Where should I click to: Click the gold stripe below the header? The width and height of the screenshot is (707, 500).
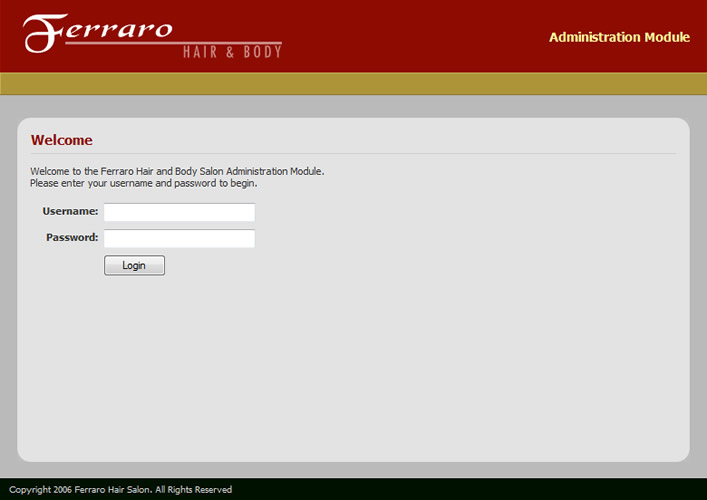coord(353,84)
